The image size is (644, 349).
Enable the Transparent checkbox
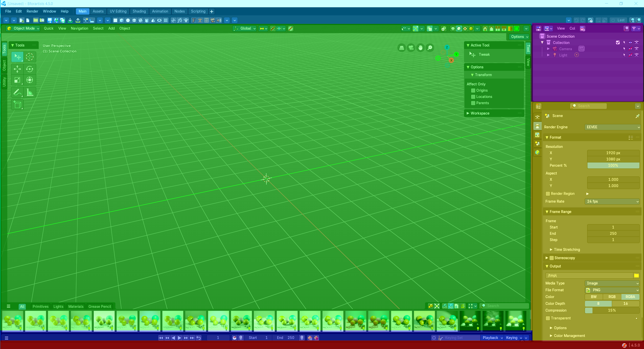coord(548,318)
